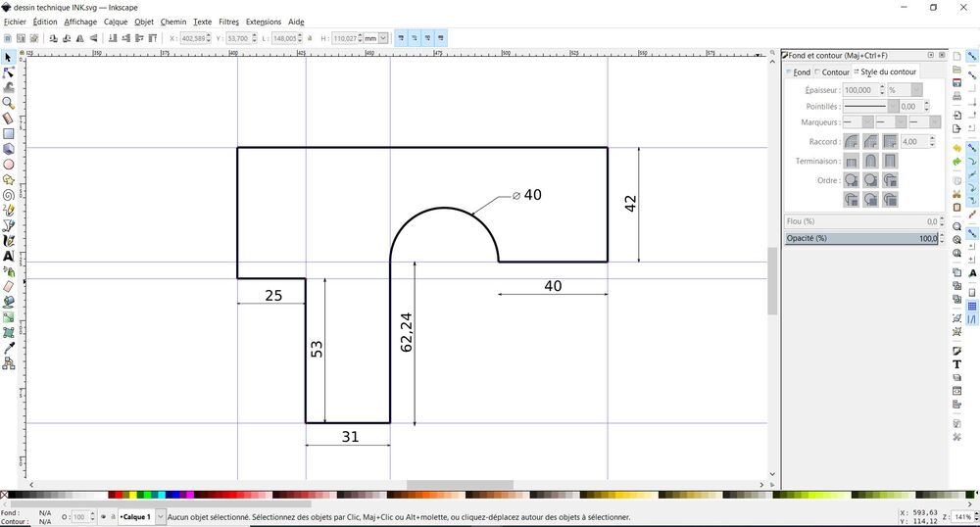Viewport: 980px width, 527px height.
Task: Select the 3D Box tool
Action: [8, 149]
